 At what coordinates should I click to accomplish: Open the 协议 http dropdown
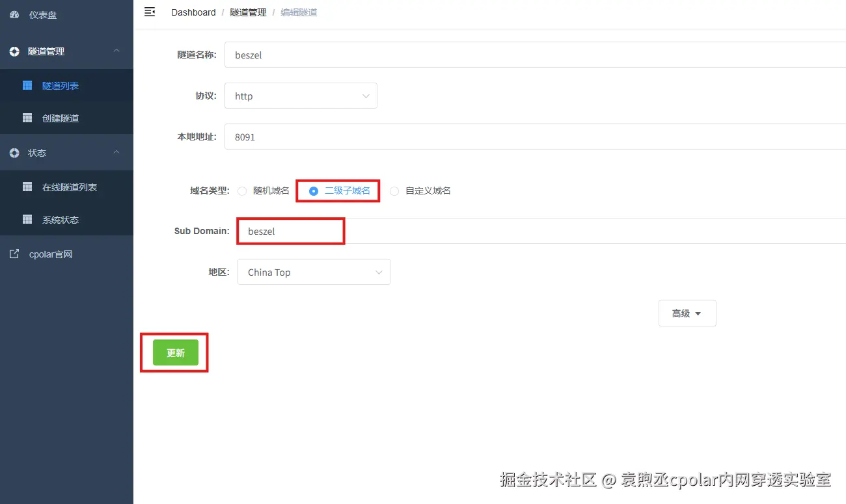pos(301,96)
